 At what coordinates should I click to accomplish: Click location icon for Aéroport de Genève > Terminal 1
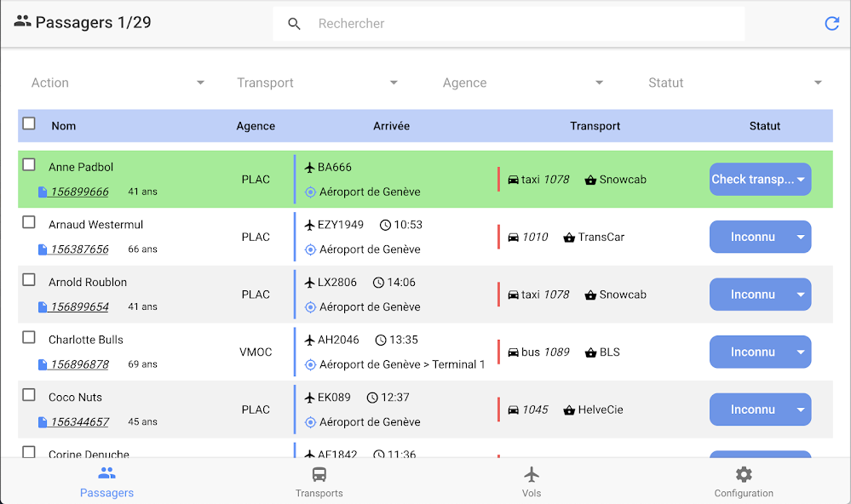tap(310, 364)
